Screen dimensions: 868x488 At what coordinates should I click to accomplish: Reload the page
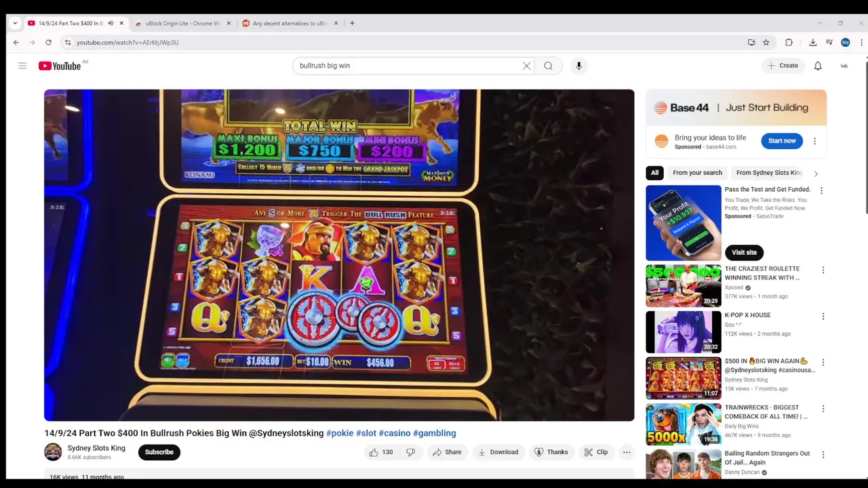pyautogui.click(x=48, y=42)
